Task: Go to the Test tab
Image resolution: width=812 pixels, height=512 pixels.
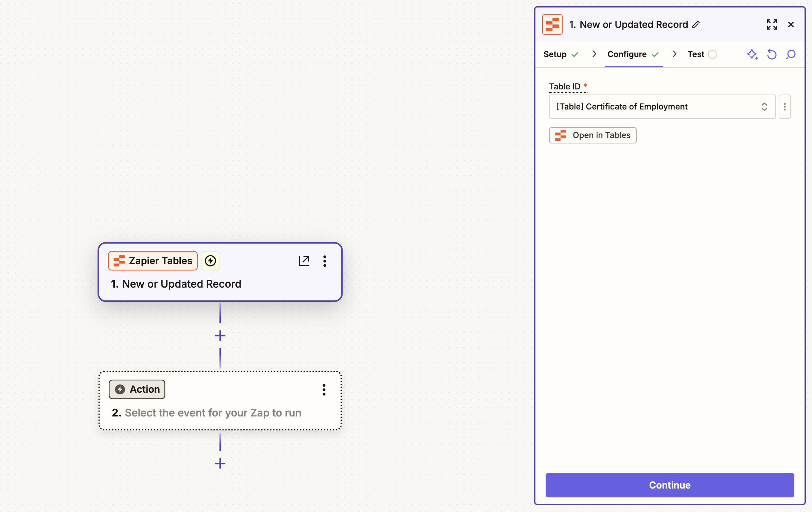Action: (x=702, y=54)
